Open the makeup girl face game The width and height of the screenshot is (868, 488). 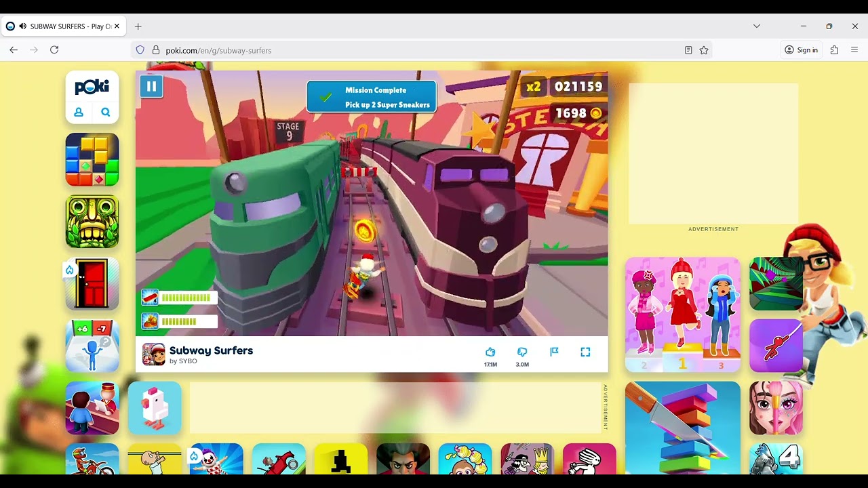[x=776, y=408]
